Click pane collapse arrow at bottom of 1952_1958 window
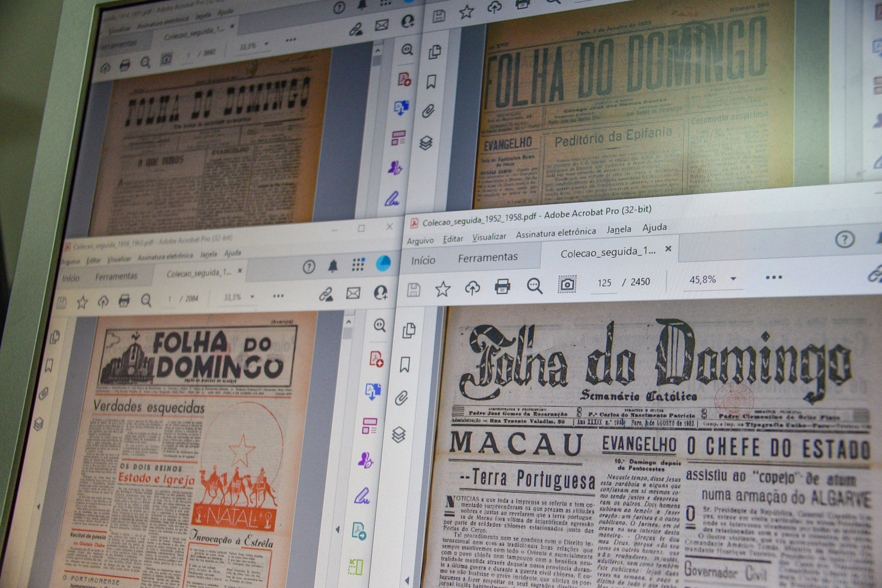The image size is (882, 588). 407,581
